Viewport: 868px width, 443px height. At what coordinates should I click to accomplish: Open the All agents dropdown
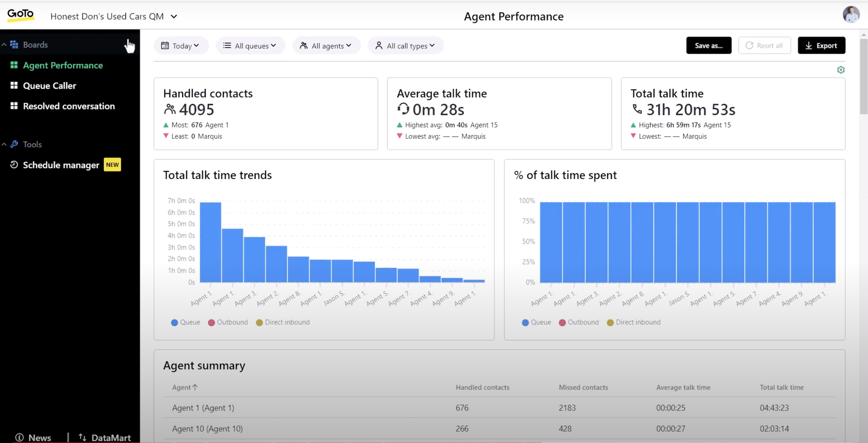tap(326, 46)
